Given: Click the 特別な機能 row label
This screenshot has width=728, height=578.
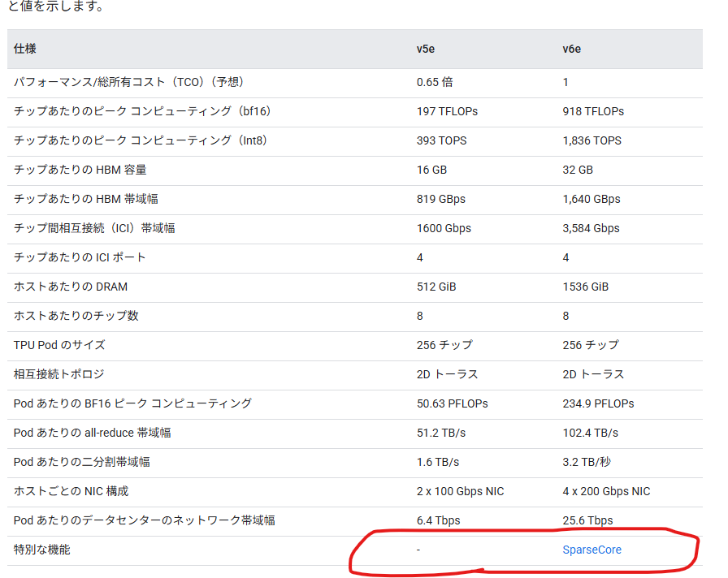Looking at the screenshot, I should (41, 550).
